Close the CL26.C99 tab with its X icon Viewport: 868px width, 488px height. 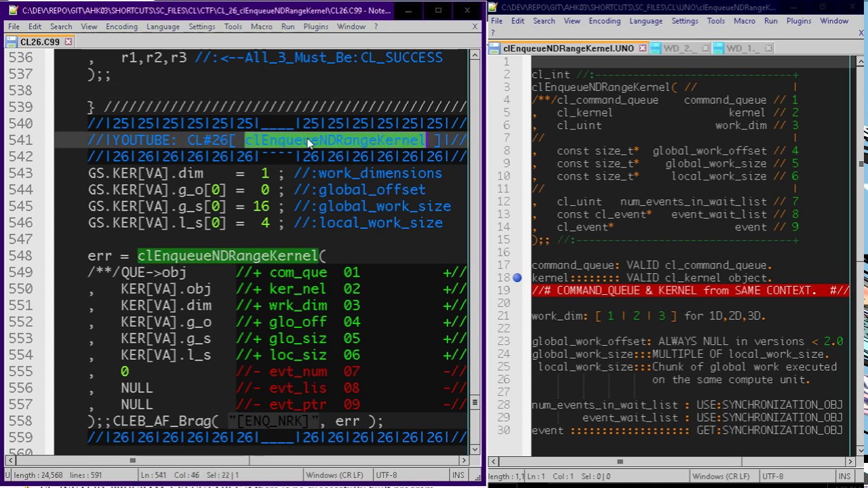point(68,42)
